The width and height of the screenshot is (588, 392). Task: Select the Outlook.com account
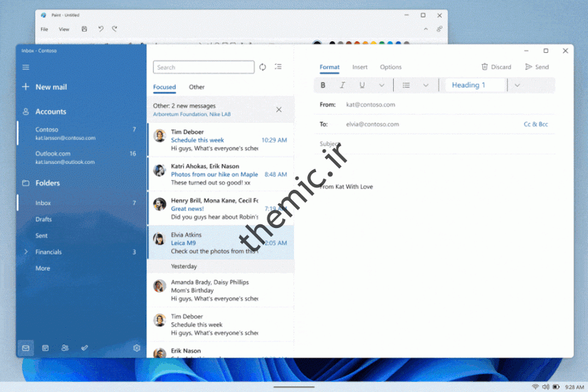coord(81,157)
